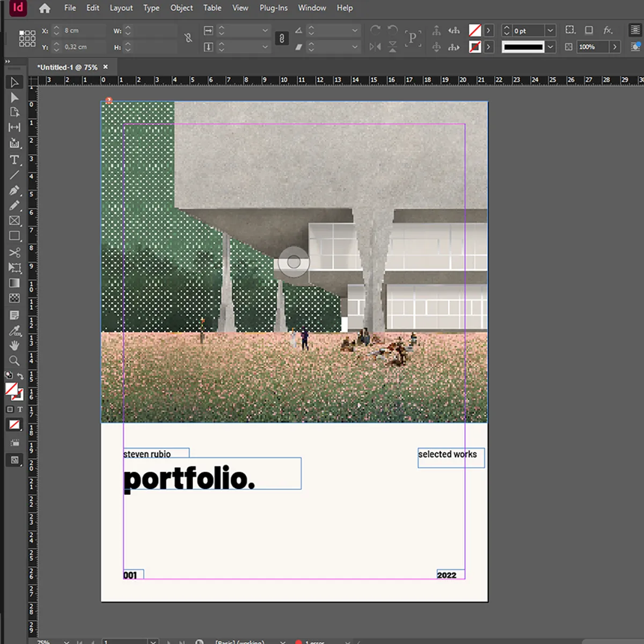Select the Hand tool
Viewport: 644px width, 644px height.
click(x=14, y=345)
